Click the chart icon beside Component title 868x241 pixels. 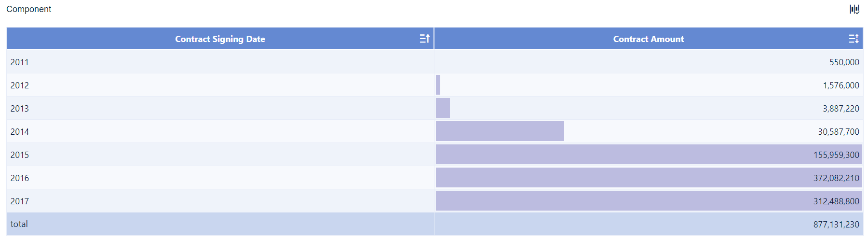[x=854, y=9]
